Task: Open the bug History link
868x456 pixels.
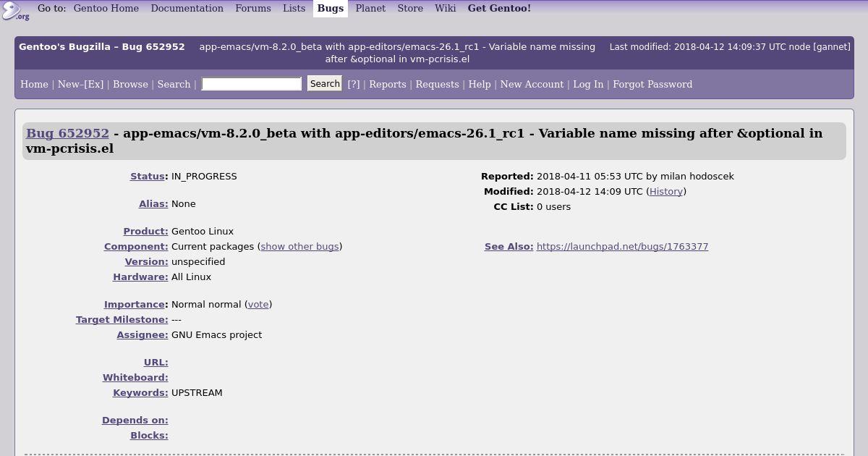Action: coord(666,191)
